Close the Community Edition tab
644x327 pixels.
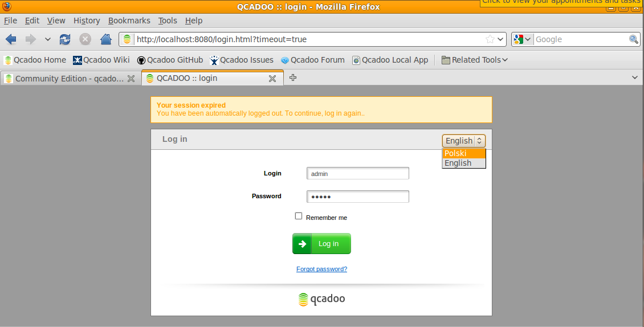pyautogui.click(x=131, y=79)
